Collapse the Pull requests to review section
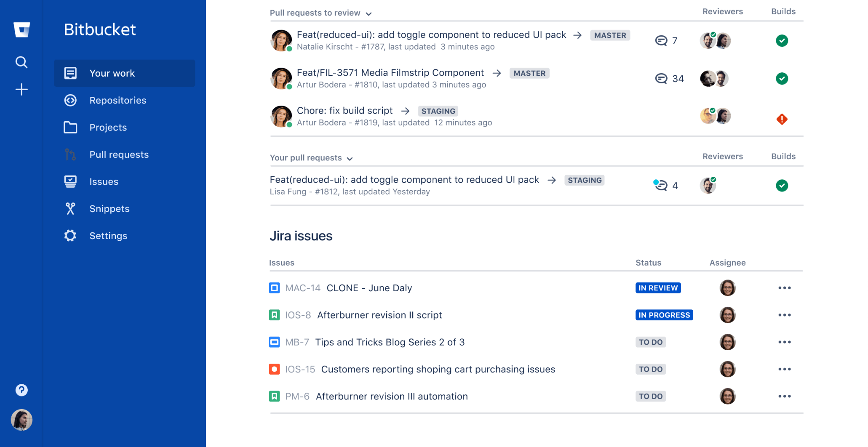 pyautogui.click(x=369, y=13)
